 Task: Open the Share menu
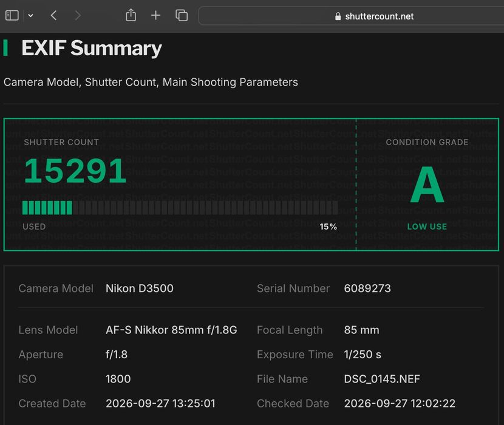point(131,15)
